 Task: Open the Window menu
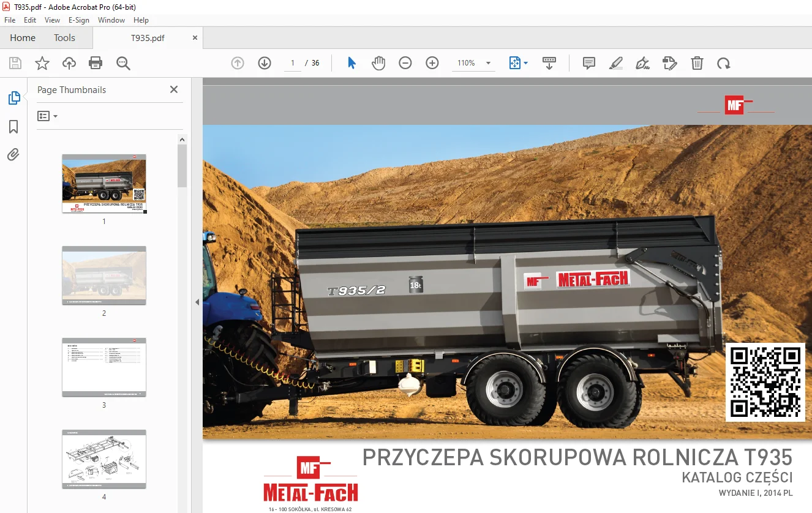pos(111,20)
